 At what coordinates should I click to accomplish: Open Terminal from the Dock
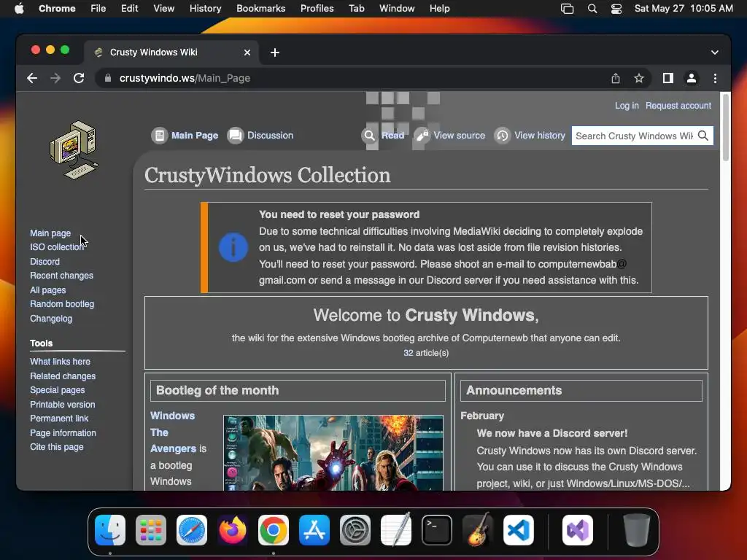point(437,530)
